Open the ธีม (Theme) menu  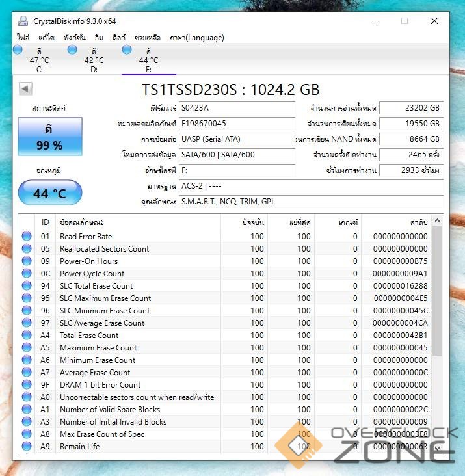(x=99, y=38)
